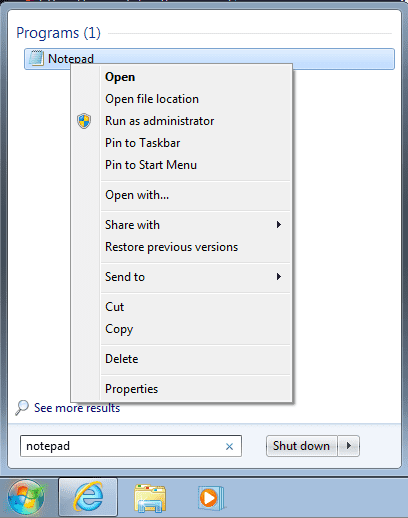The height and width of the screenshot is (518, 408).
Task: Click the Windows Start orb
Action: 26,497
